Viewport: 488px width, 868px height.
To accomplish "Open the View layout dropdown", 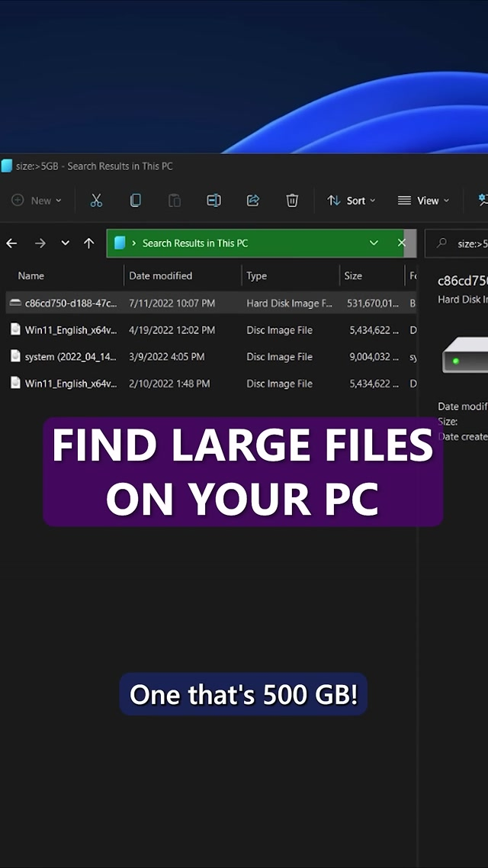I will [424, 201].
